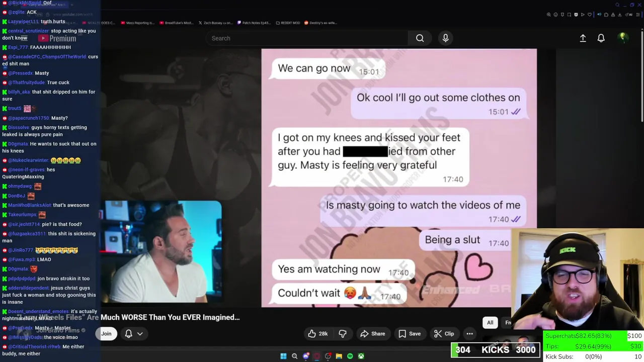Open the YouTube create/upload icon
Screen dimensions: 644x362
583,38
